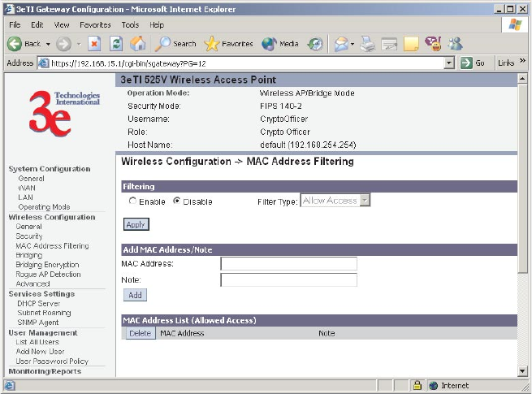Click the IE icon in the title bar
The image size is (532, 394).
point(10,9)
